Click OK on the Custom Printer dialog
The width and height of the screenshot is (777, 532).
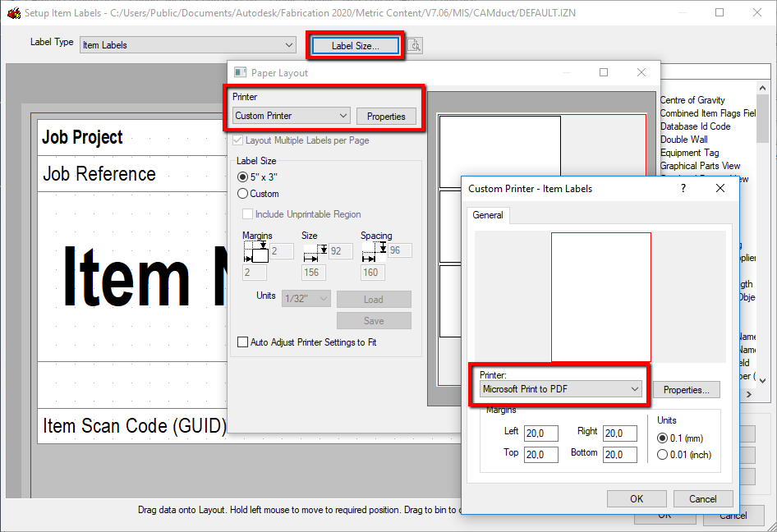tap(637, 498)
